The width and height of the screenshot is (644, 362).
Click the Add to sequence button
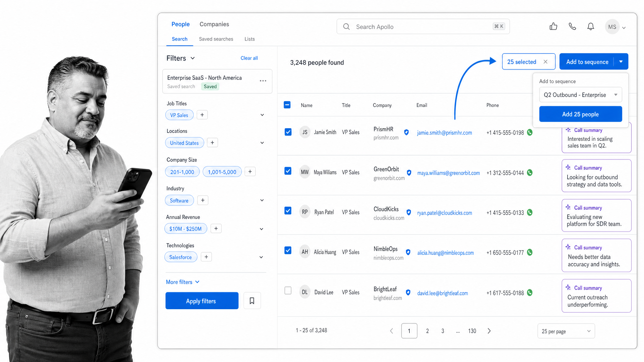pos(587,62)
